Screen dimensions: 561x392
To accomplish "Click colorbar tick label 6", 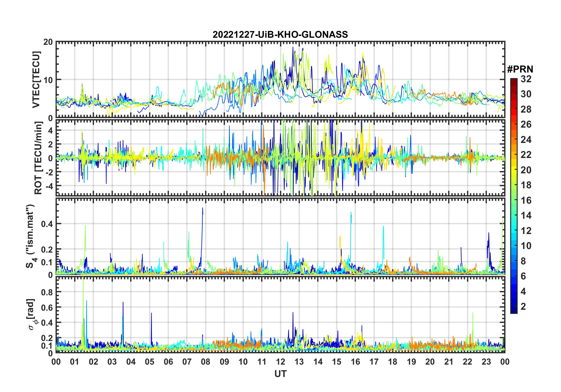I will pyautogui.click(x=523, y=276).
